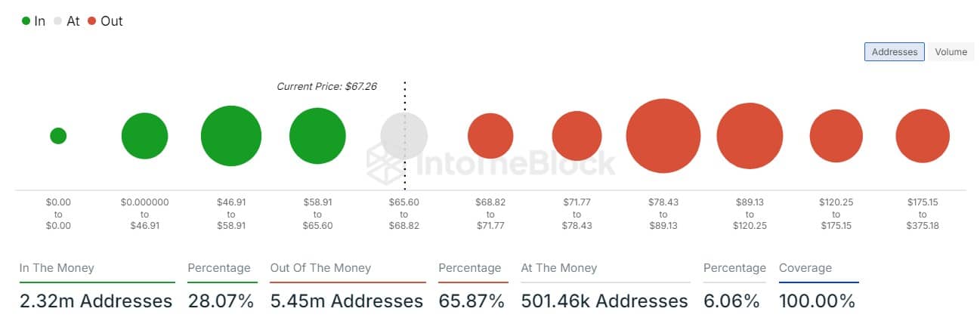
Task: Click the Coverage 100.00% value
Action: click(x=817, y=301)
